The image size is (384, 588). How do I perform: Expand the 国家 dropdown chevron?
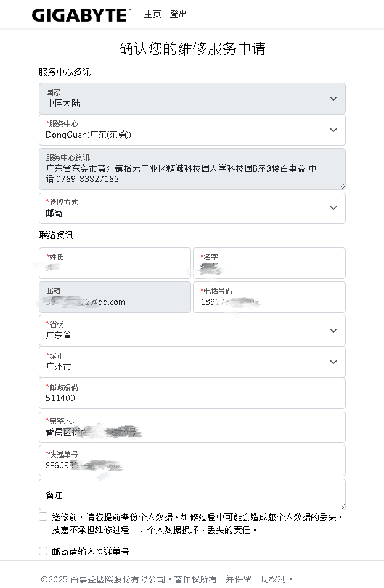(x=333, y=99)
